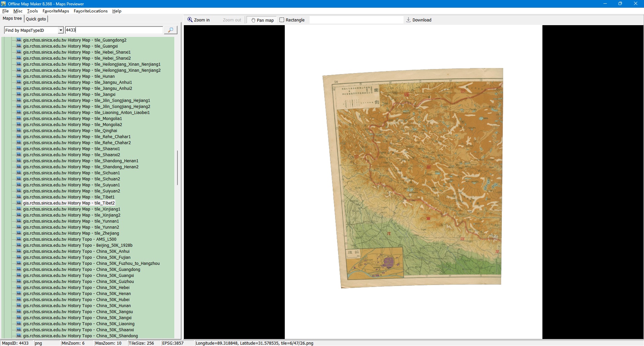Toggle the Rectangle selection tool
This screenshot has height=346, width=644.
(292, 20)
